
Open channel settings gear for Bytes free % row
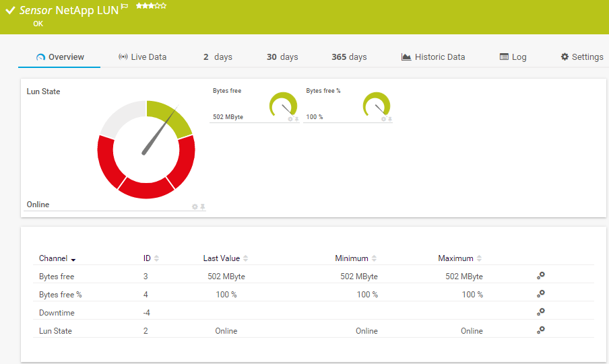[x=540, y=294]
